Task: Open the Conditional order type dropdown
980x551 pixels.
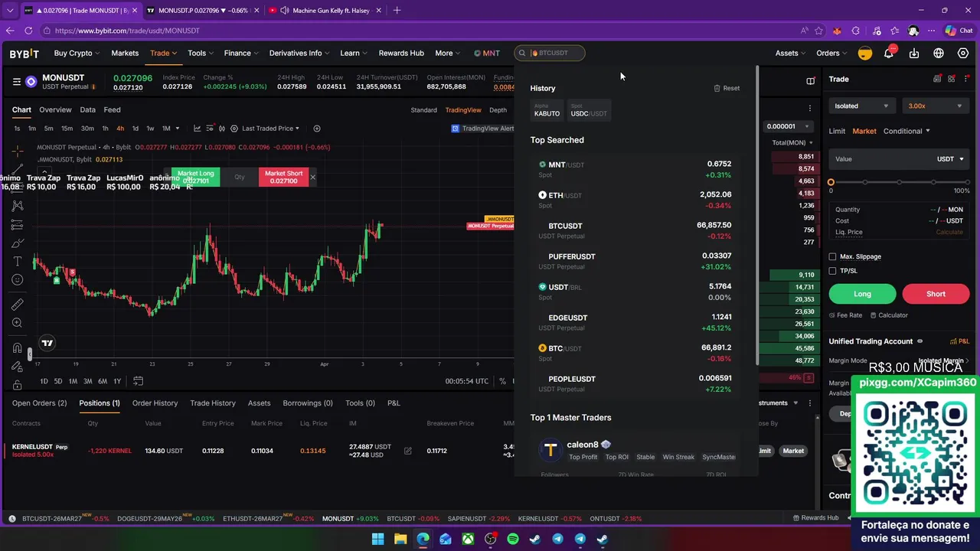Action: [x=906, y=132]
